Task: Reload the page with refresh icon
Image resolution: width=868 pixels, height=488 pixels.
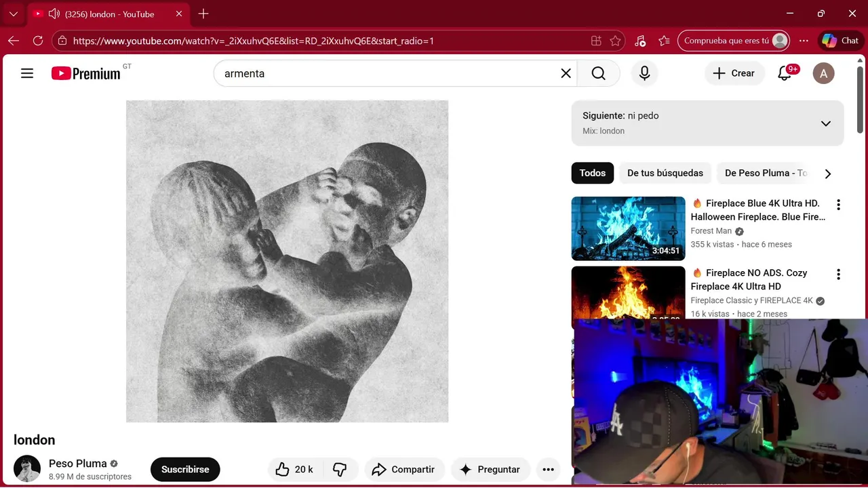Action: pos(38,41)
